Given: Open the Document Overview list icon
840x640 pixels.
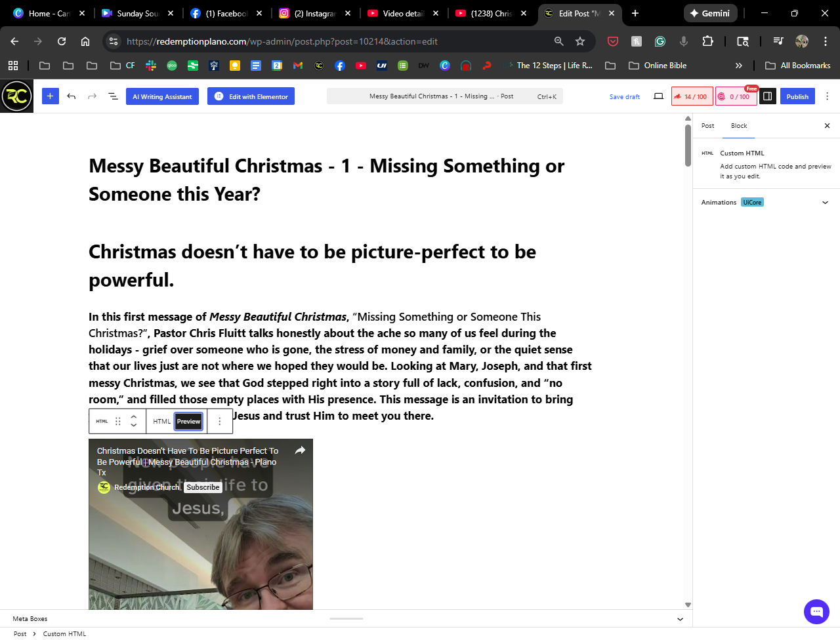Looking at the screenshot, I should tap(113, 96).
